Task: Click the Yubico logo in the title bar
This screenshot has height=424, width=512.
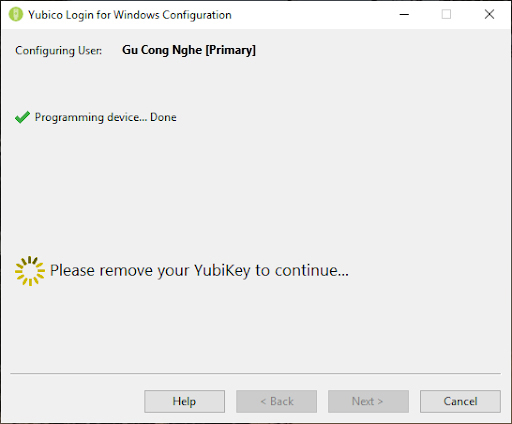Action: (16, 15)
